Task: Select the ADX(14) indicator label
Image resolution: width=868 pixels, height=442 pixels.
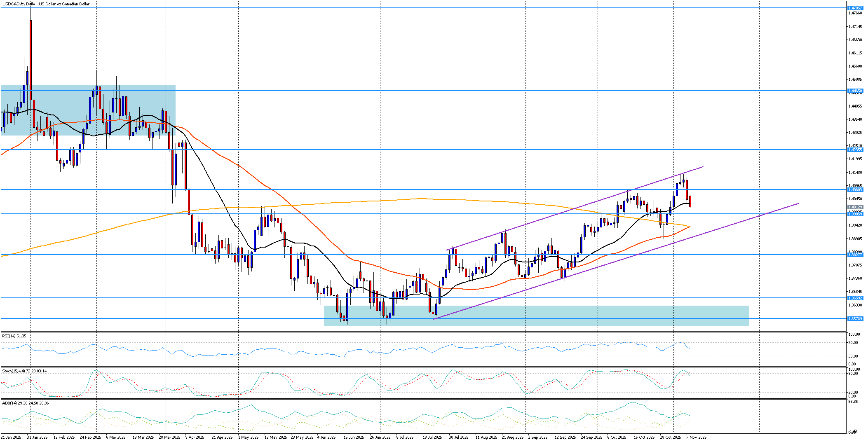Action: (26, 403)
